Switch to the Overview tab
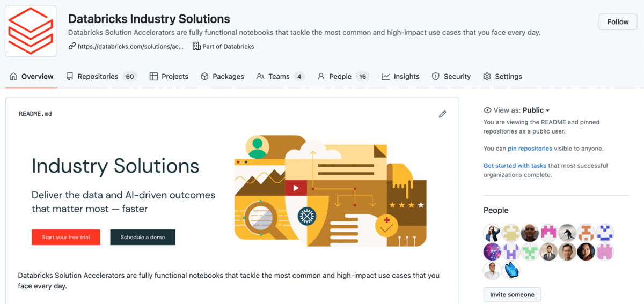 [32, 77]
